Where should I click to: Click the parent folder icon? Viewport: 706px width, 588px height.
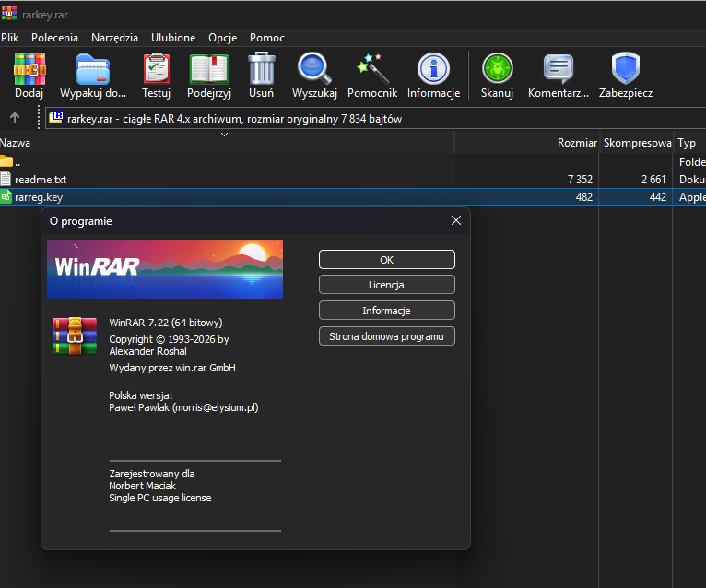6,160
